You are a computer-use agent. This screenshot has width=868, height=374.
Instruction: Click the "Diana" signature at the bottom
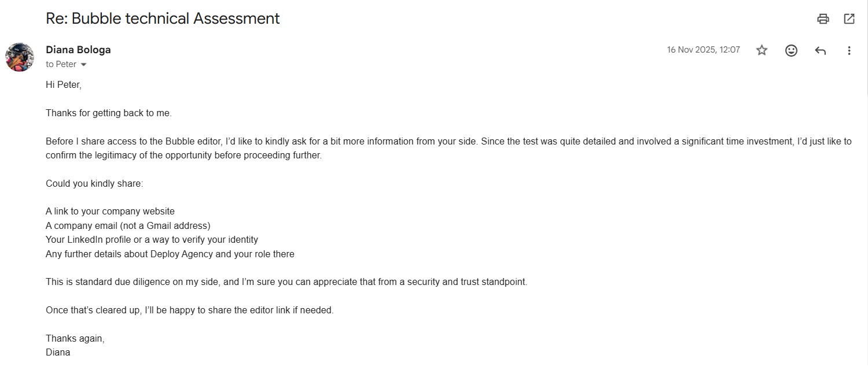tap(58, 352)
